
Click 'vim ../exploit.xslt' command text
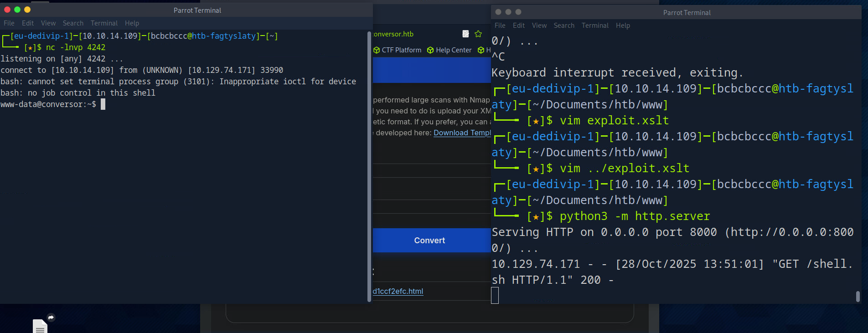point(625,169)
